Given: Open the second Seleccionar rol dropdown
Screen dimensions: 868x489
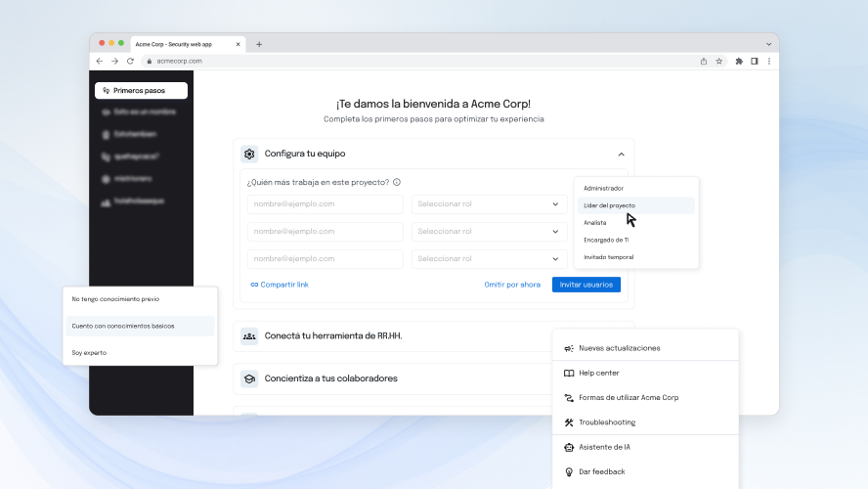Looking at the screenshot, I should pos(490,232).
